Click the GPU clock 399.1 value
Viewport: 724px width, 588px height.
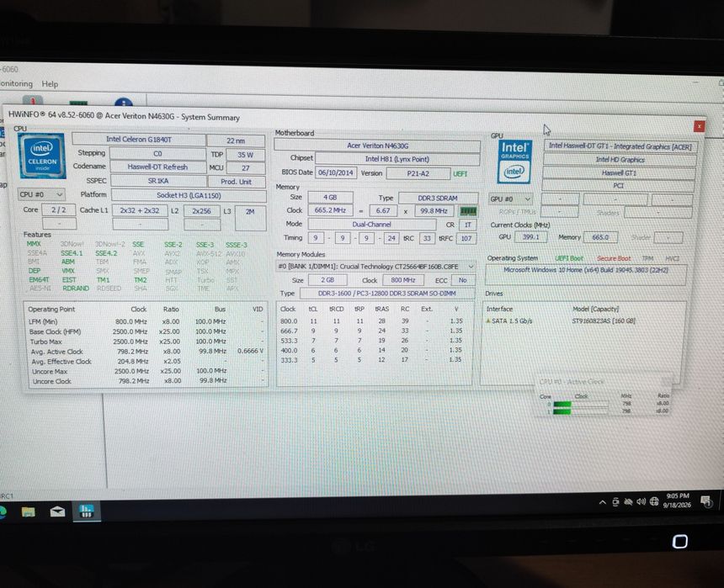point(530,236)
